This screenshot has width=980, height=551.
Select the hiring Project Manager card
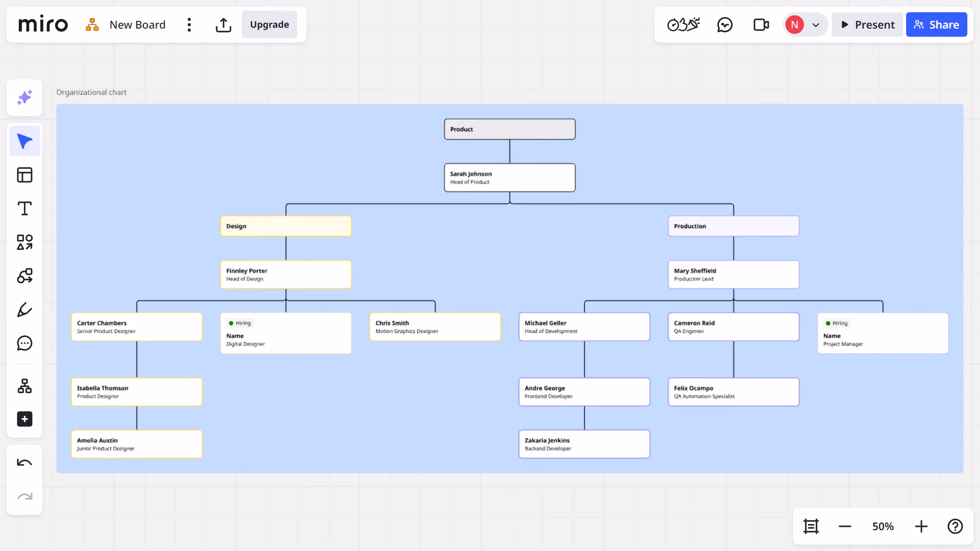883,333
